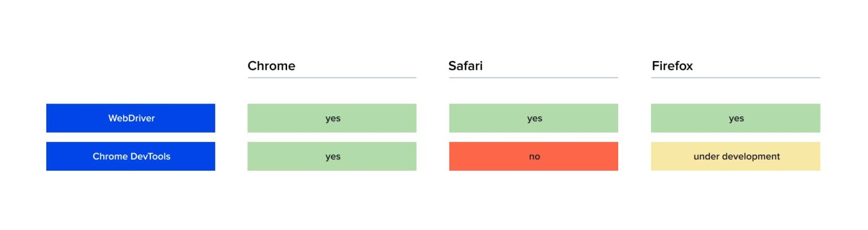Click the Chrome column heading
The image size is (868, 230).
click(x=271, y=66)
